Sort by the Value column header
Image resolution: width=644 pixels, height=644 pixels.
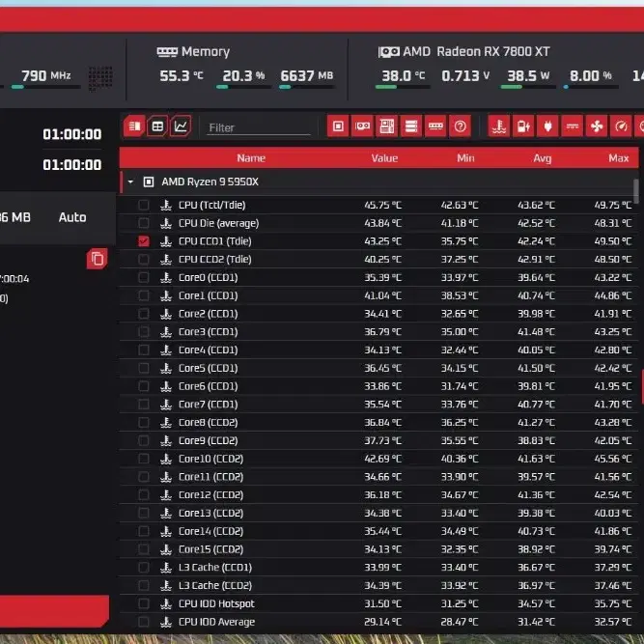(x=384, y=158)
